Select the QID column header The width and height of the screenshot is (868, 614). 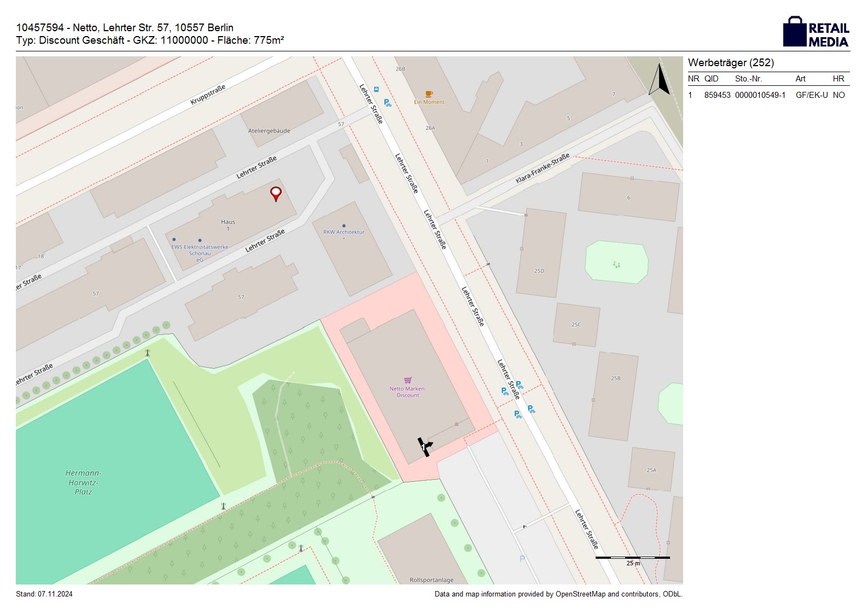point(711,79)
